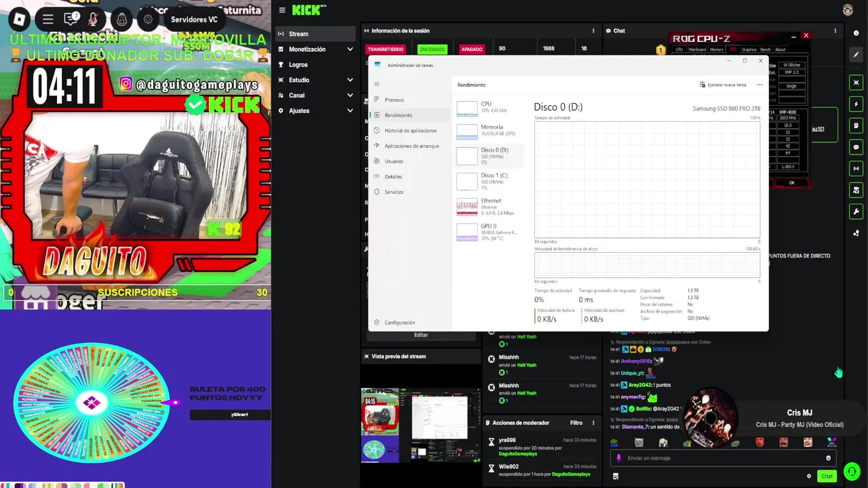Open the Kick profile avatar menu
This screenshot has height=488, width=868.
[848, 9]
